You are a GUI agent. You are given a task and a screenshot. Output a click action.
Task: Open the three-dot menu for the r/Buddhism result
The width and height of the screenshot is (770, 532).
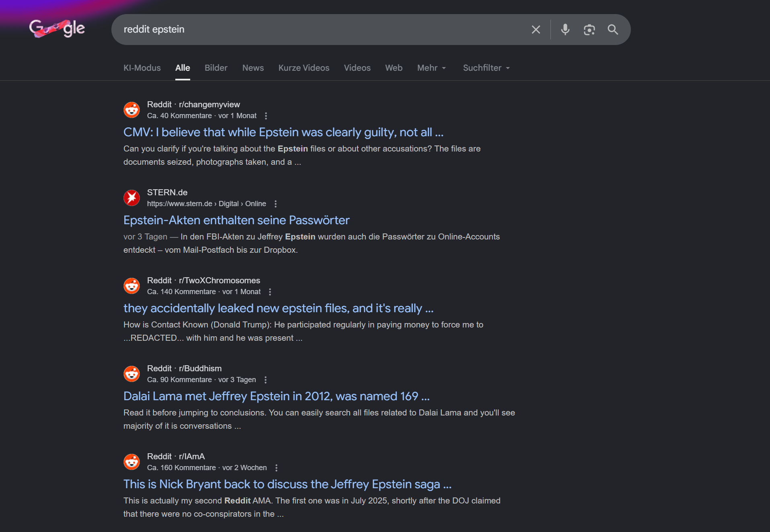265,380
